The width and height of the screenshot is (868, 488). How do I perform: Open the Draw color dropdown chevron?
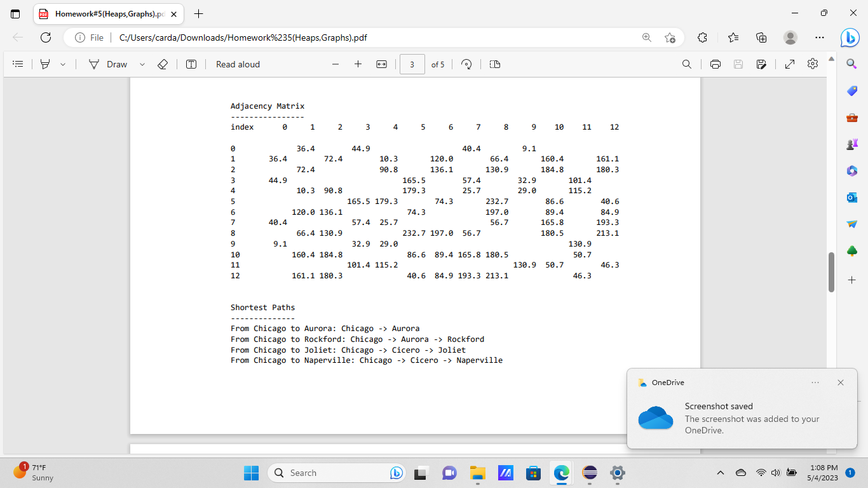point(141,64)
